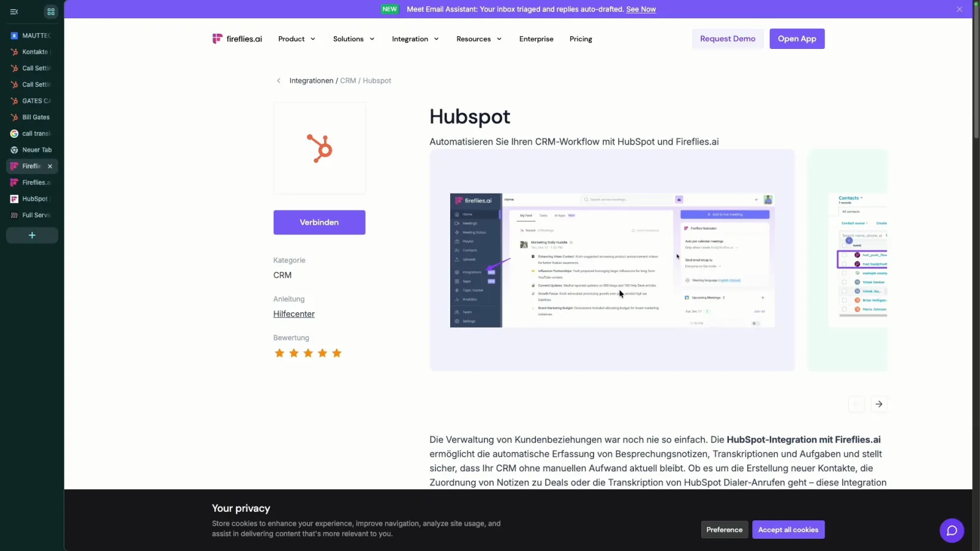This screenshot has height=551, width=980.
Task: Open the Bill Gates sidebar tab
Action: point(32,117)
